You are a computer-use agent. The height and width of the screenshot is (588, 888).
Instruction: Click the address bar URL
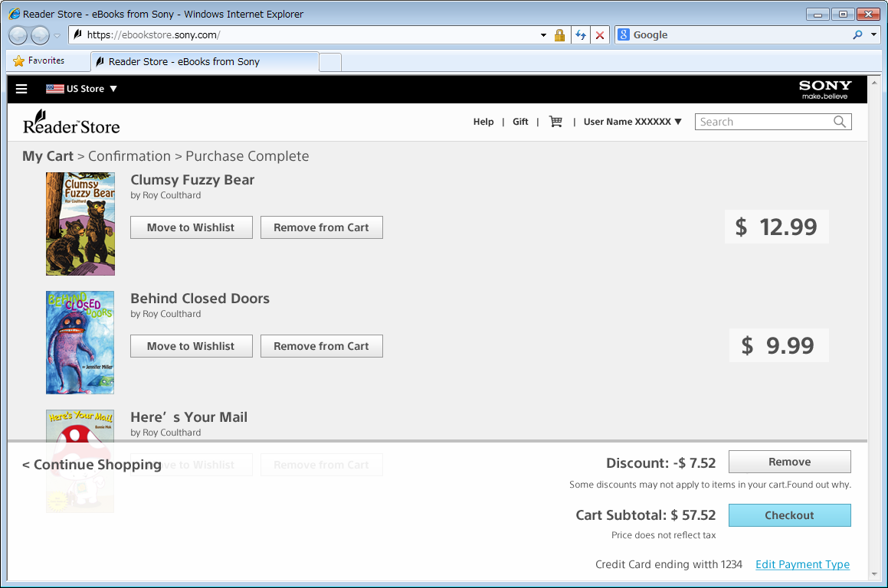click(153, 35)
